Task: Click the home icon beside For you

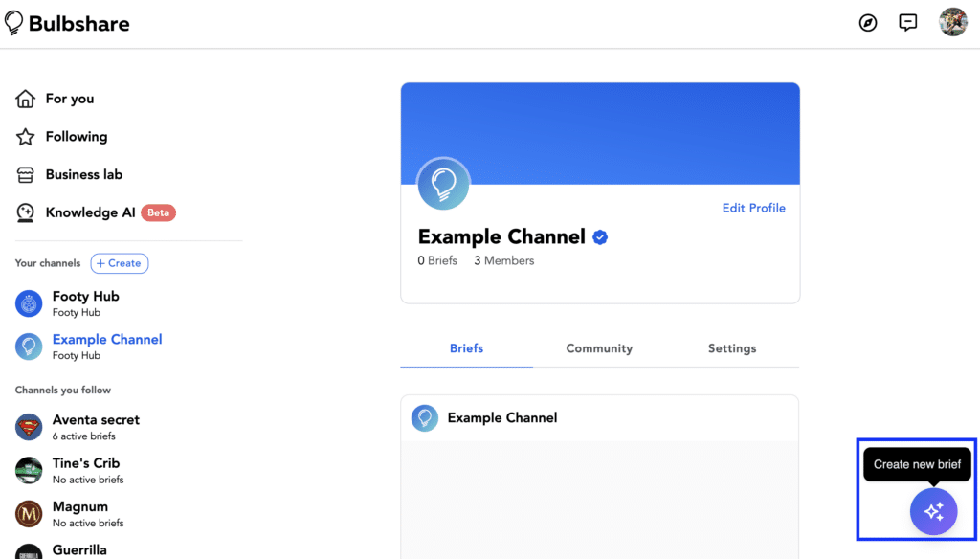Action: [26, 99]
